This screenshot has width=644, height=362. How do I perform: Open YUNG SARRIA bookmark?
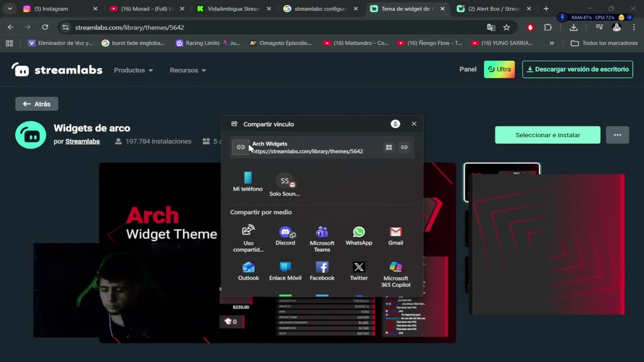[x=502, y=43]
